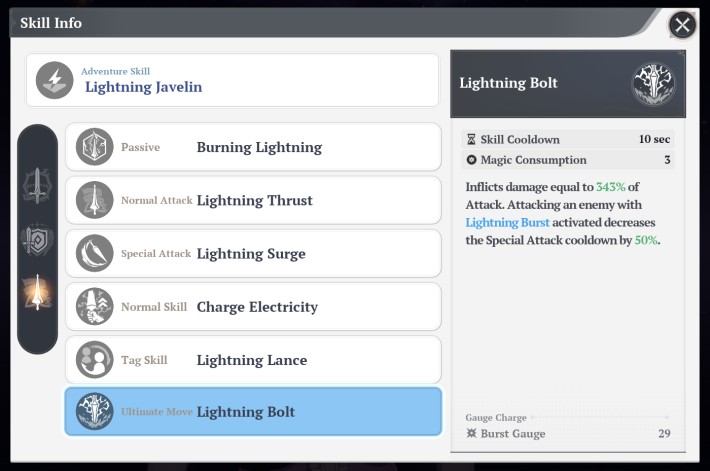Open the Burning Lightning passive row
Viewport: 710px width, 471px height.
click(253, 147)
